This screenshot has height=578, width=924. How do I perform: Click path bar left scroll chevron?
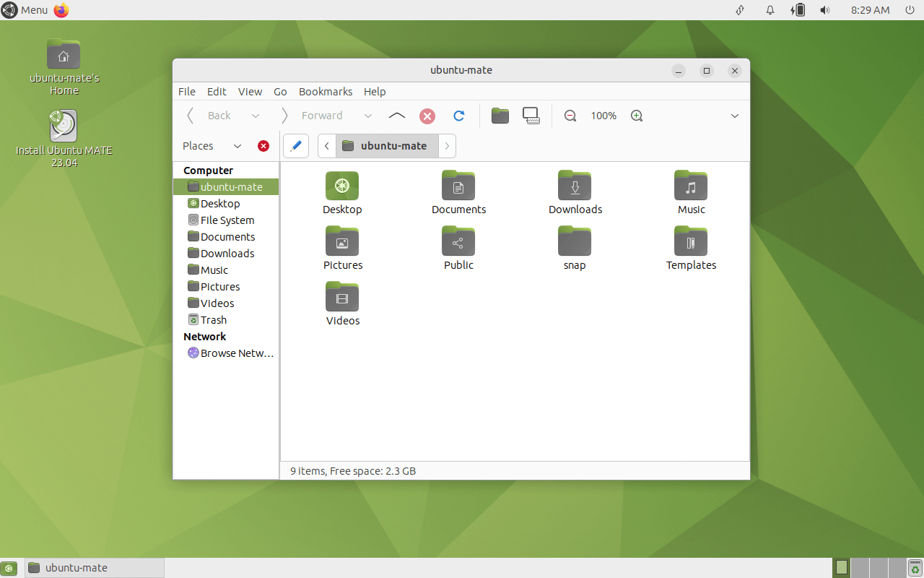(x=327, y=146)
